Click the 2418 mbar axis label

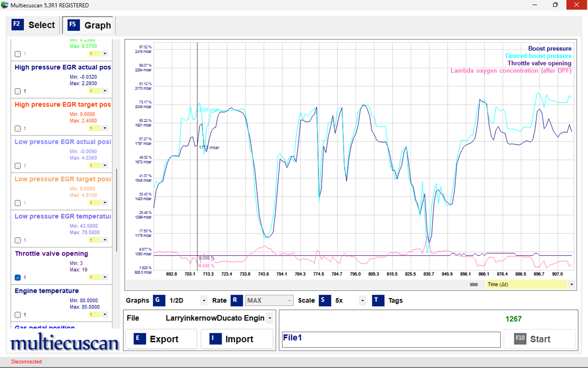point(143,52)
